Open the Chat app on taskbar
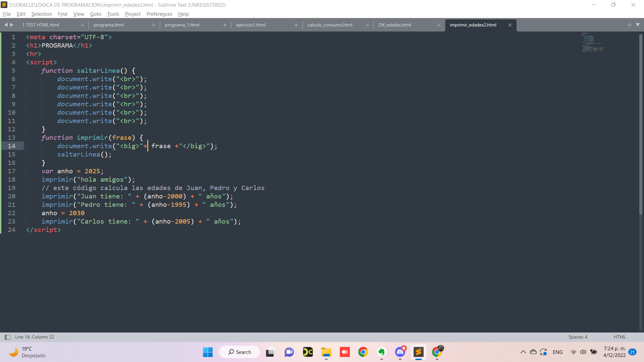The height and width of the screenshot is (362, 644). pyautogui.click(x=289, y=352)
